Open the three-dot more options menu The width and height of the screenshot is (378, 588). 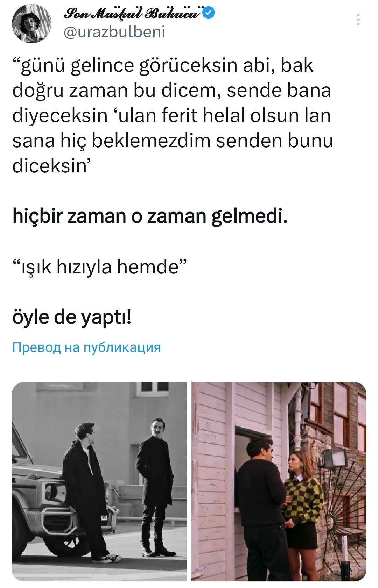pyautogui.click(x=358, y=20)
